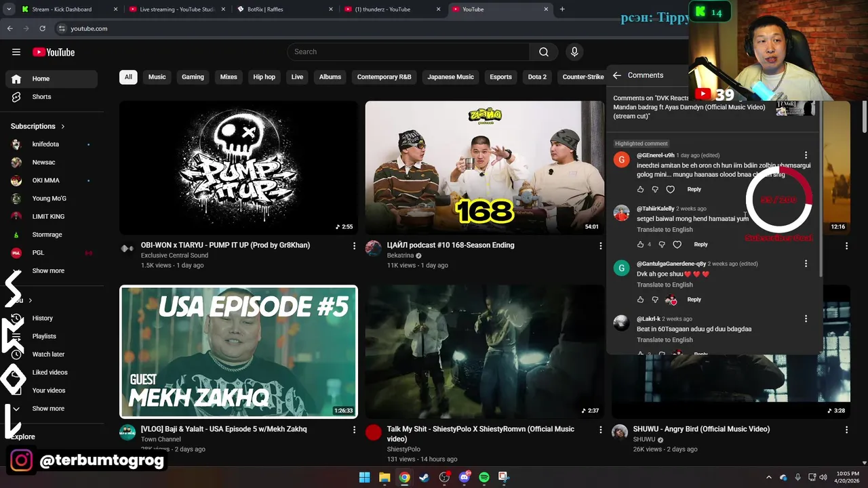Open options menu for @GantulgaGanerdene-q8y comment
Image resolution: width=868 pixels, height=488 pixels.
pos(806,264)
